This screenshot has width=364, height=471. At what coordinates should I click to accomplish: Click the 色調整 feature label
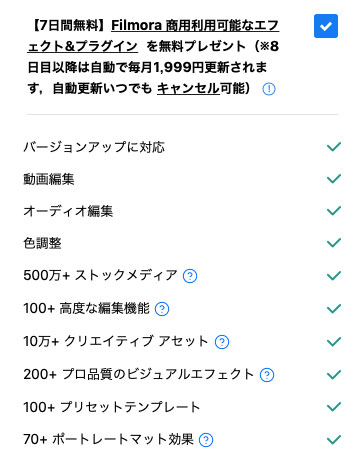click(42, 243)
